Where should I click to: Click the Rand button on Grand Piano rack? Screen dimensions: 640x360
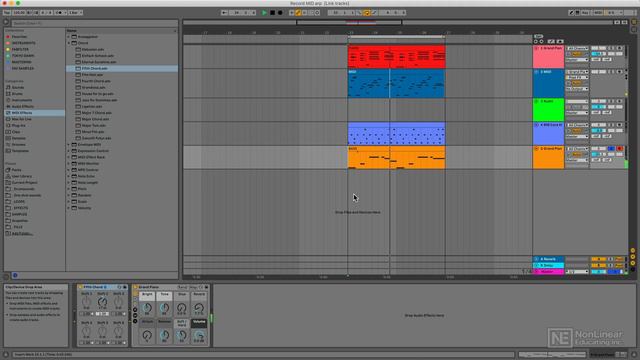click(182, 287)
